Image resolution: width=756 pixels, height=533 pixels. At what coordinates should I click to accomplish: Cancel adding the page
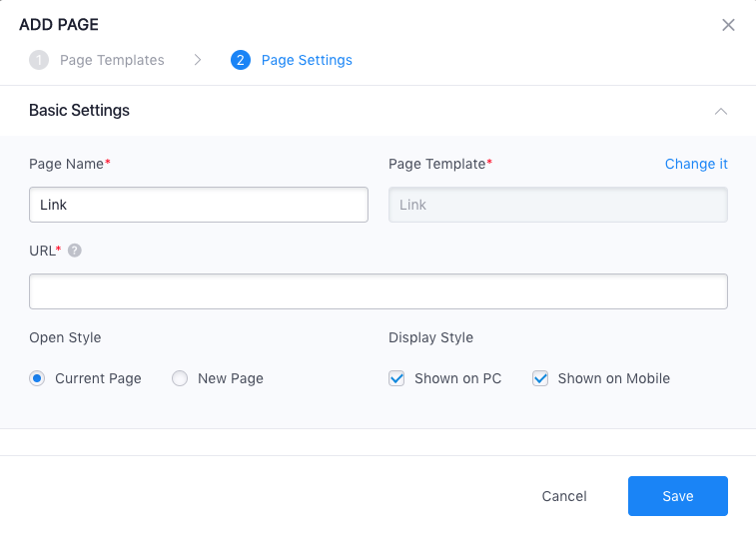(564, 496)
